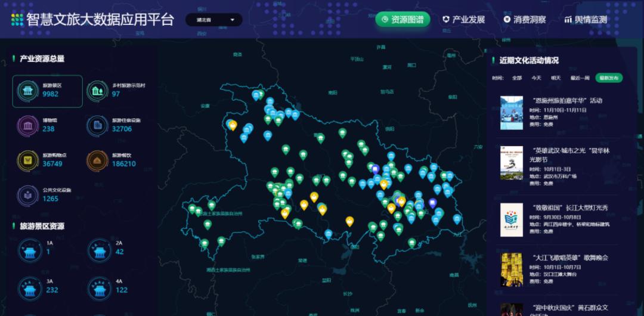Filter activities by 最近一周

[580, 78]
